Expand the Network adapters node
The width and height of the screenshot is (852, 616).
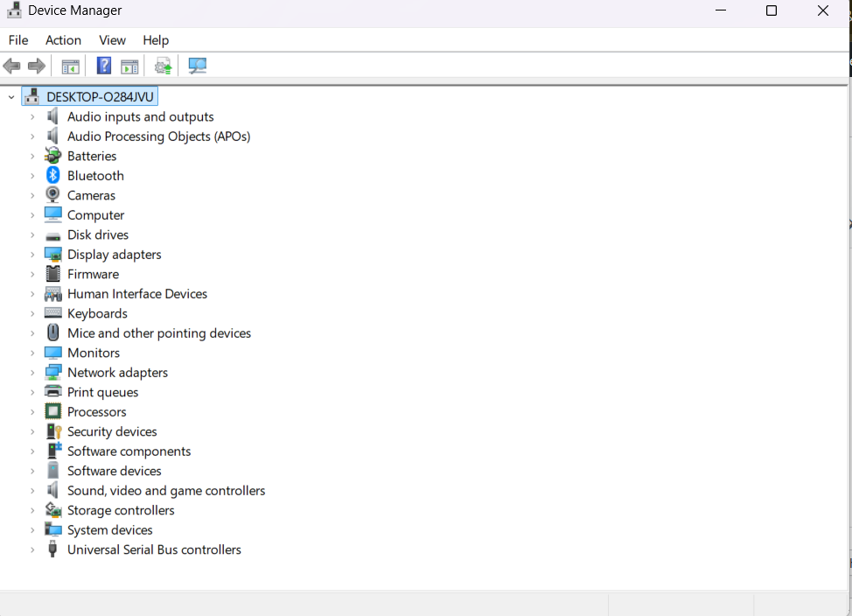(x=32, y=373)
